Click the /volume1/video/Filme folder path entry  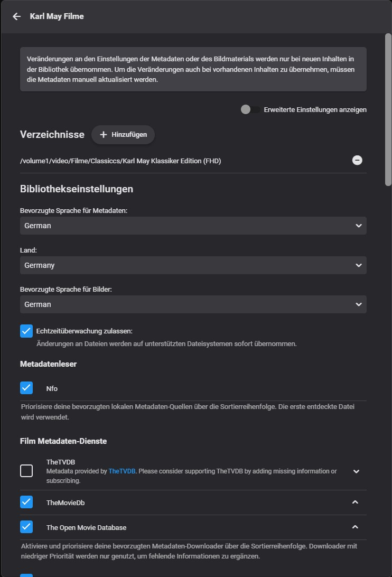pos(120,161)
